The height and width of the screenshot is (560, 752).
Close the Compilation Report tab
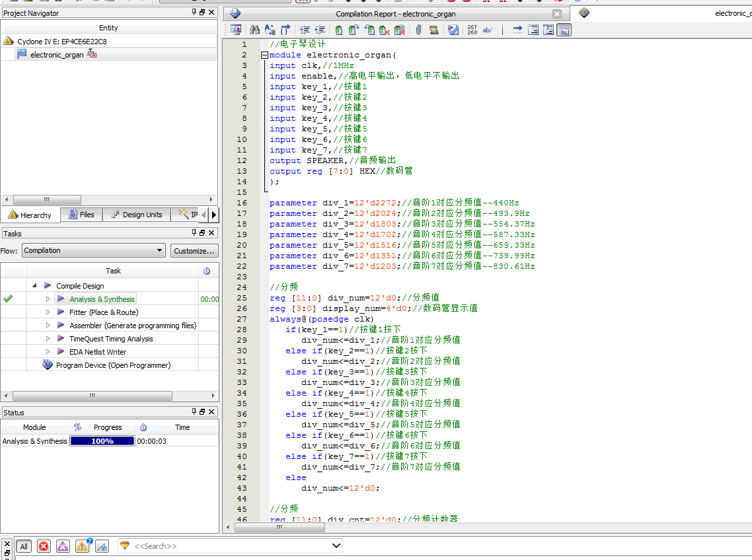pos(557,14)
